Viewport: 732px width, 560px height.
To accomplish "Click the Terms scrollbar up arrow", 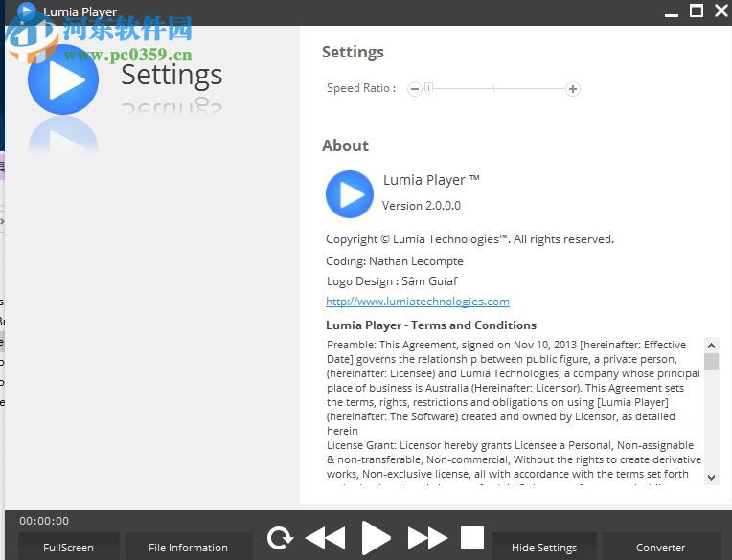I will pyautogui.click(x=711, y=346).
